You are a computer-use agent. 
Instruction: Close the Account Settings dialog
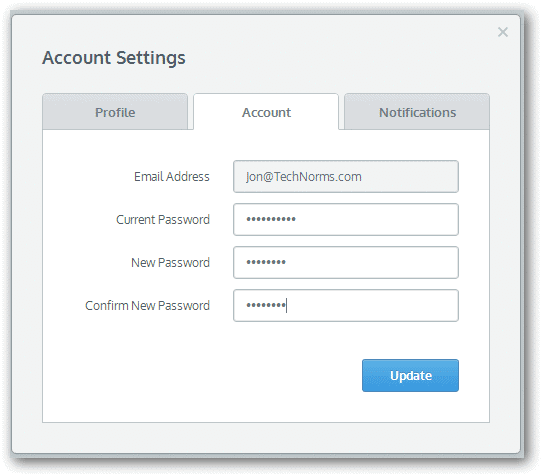(x=503, y=32)
